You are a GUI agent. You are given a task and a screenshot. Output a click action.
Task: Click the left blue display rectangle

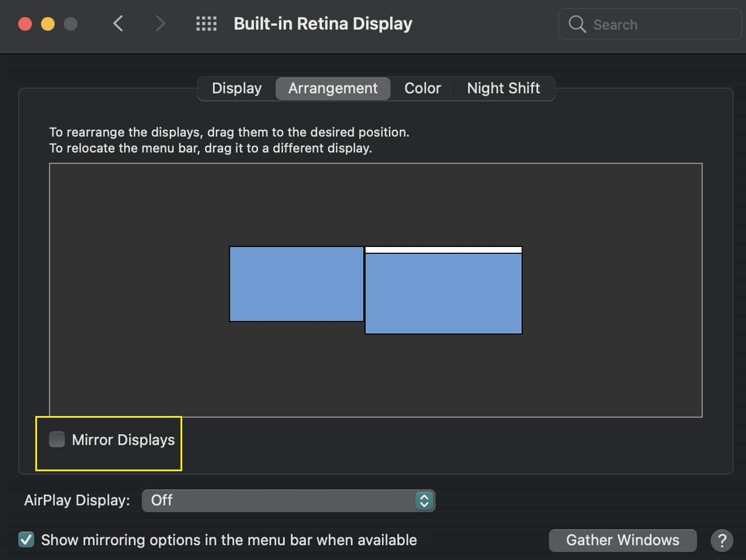(296, 283)
